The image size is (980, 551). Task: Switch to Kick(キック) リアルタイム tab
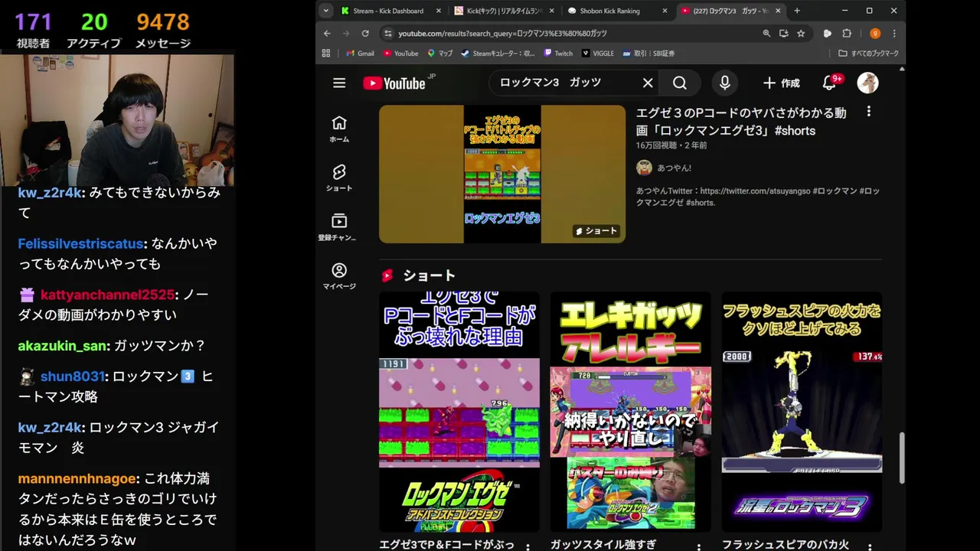coord(504,11)
